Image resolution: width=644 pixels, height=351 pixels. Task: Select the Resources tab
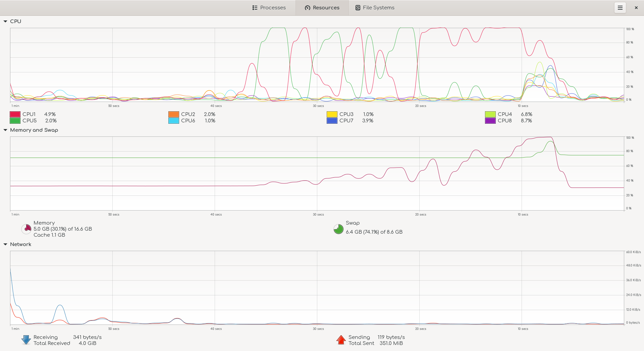(322, 7)
